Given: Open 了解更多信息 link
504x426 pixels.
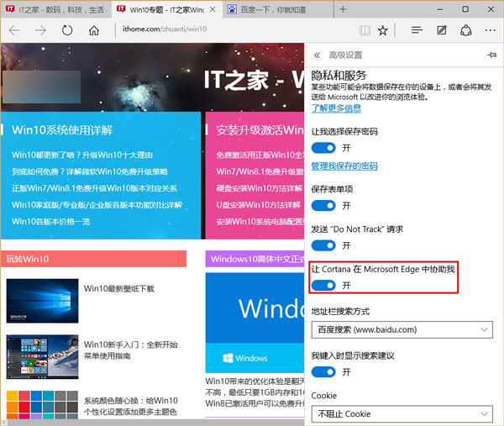Looking at the screenshot, I should coord(336,108).
